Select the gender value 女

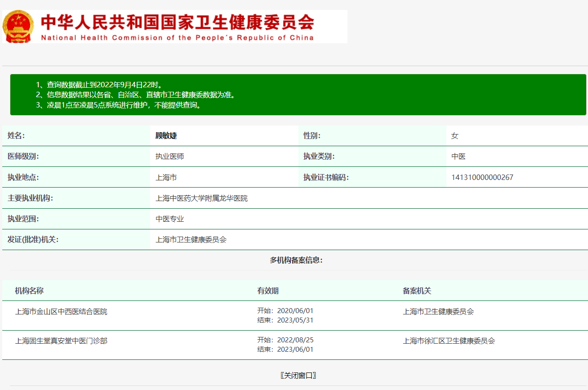[455, 136]
